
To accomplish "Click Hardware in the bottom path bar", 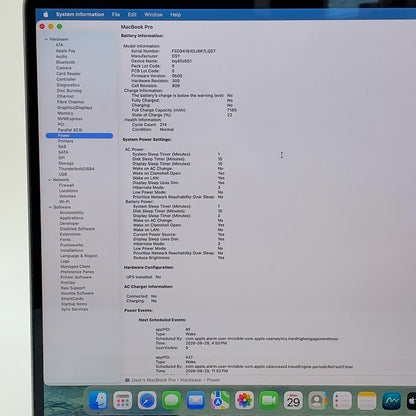I will click(x=191, y=380).
